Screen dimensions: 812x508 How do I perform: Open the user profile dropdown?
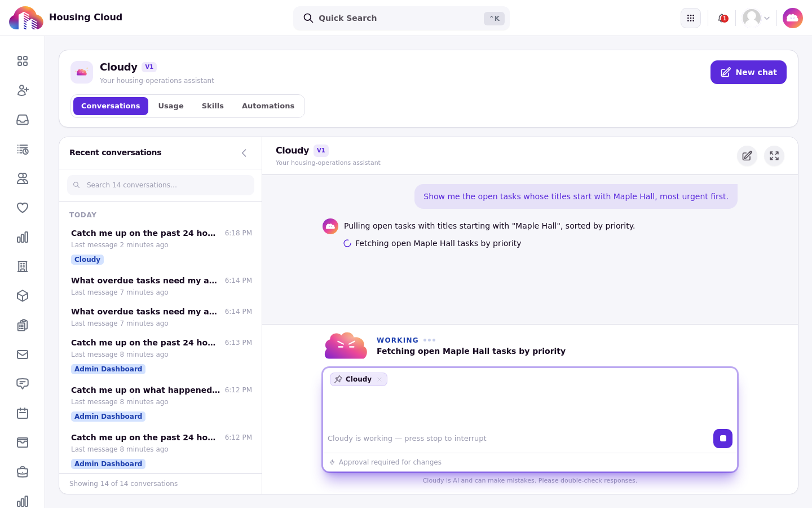pos(756,18)
